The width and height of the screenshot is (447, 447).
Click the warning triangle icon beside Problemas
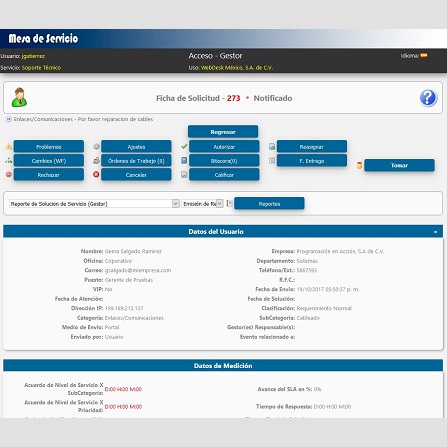coord(9,147)
